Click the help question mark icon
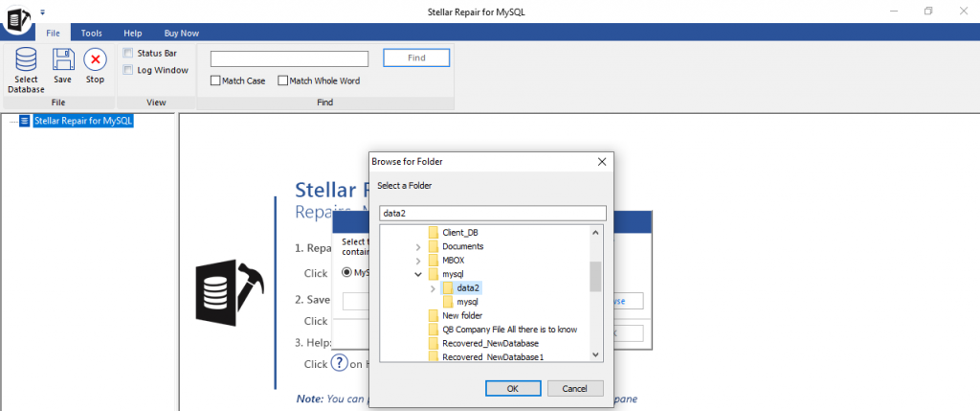 pos(340,363)
